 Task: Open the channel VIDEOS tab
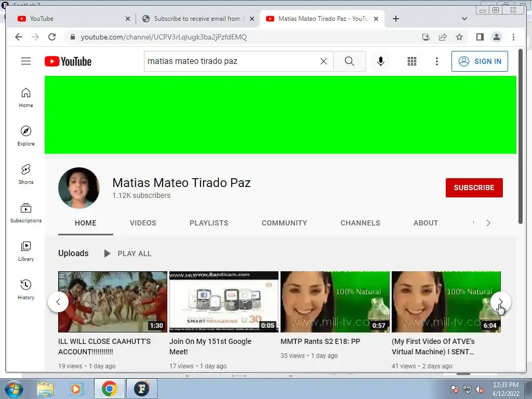tap(143, 223)
